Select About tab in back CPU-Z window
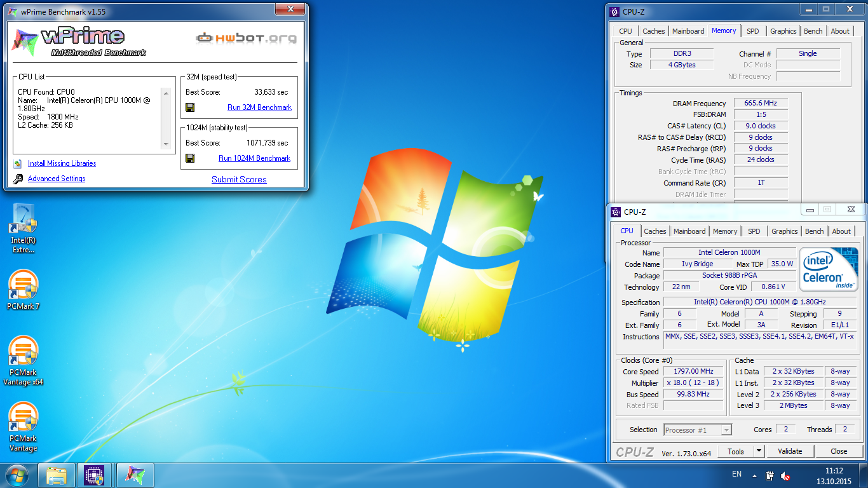This screenshot has width=868, height=488. pos(840,31)
